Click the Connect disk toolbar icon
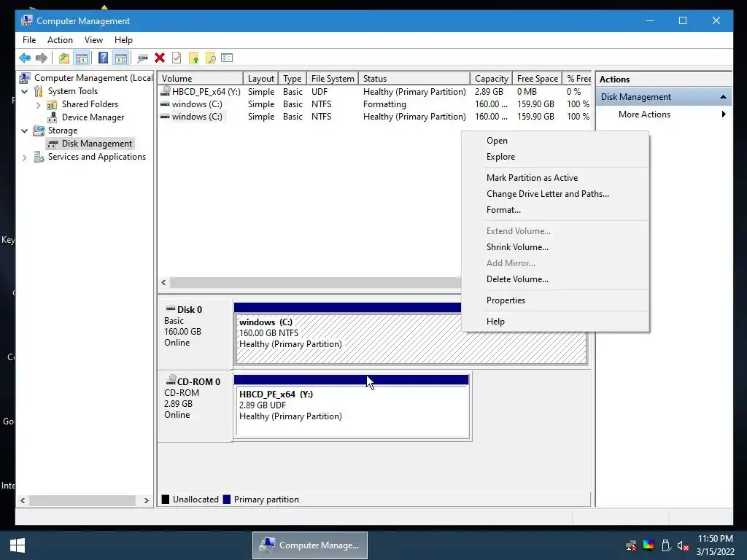Screen dimensions: 747x560 coord(142,58)
